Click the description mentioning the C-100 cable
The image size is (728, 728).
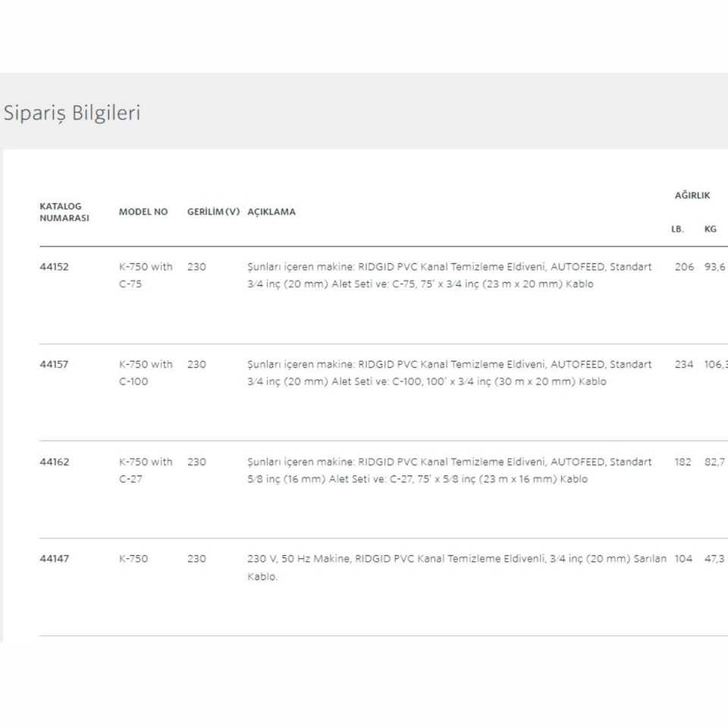click(x=449, y=372)
